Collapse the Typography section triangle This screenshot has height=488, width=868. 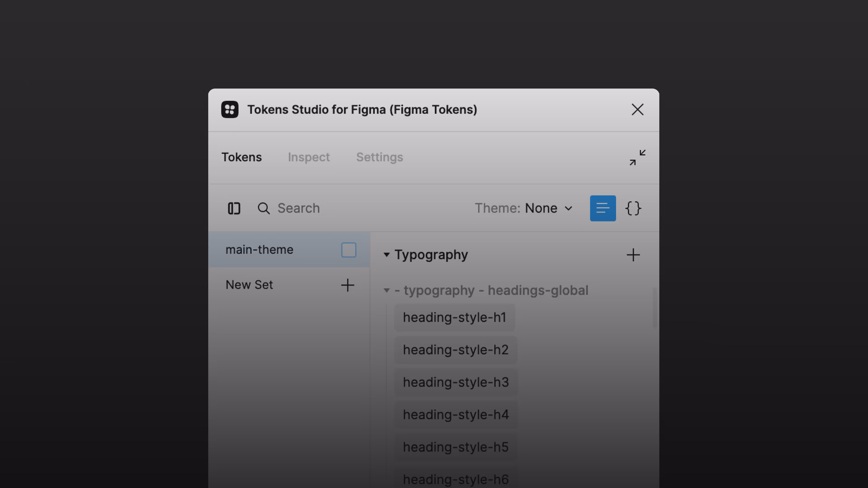pyautogui.click(x=387, y=255)
